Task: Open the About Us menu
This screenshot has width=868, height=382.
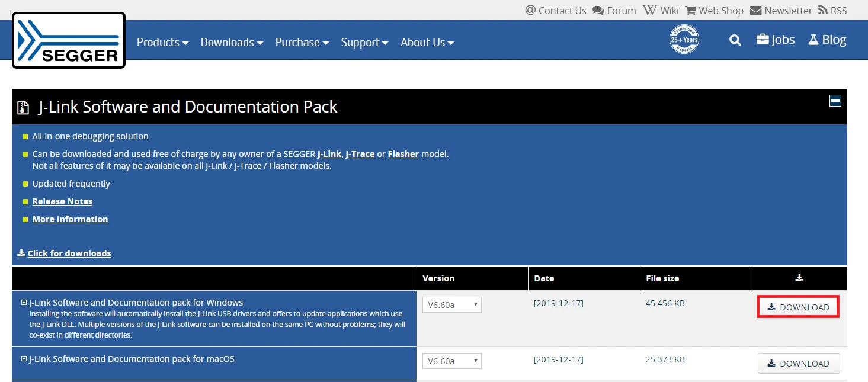Action: click(x=428, y=42)
